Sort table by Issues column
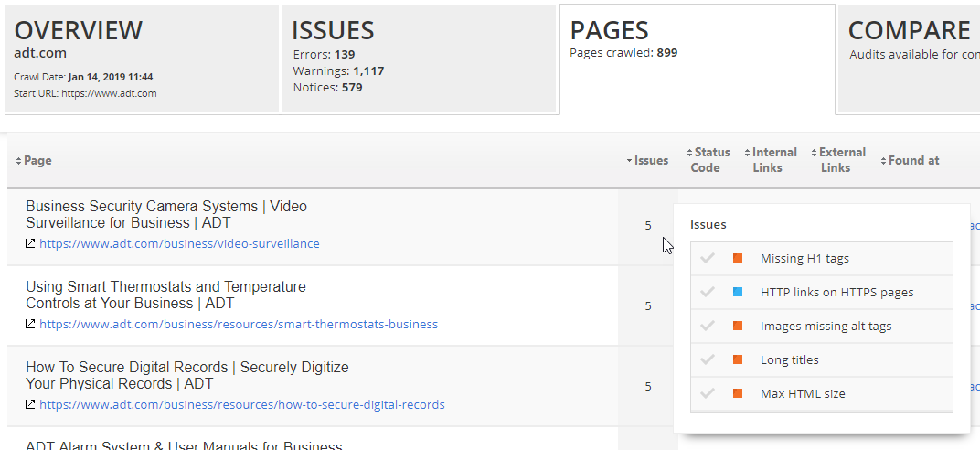 (650, 161)
